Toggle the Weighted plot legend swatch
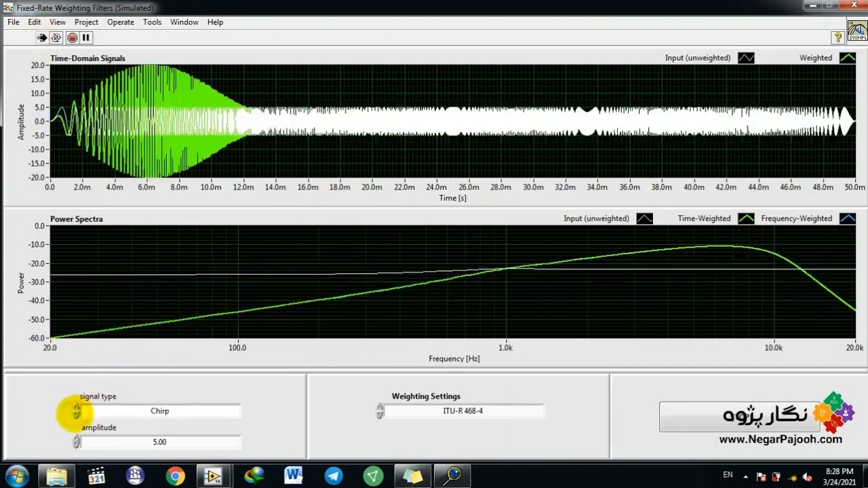Viewport: 868px width, 488px height. [848, 58]
